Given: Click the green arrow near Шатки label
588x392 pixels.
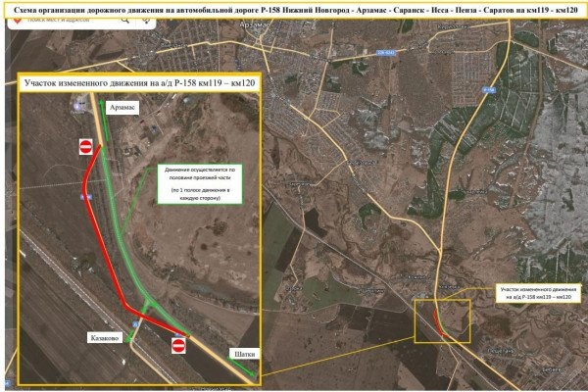Looking at the screenshot, I should point(245,370).
